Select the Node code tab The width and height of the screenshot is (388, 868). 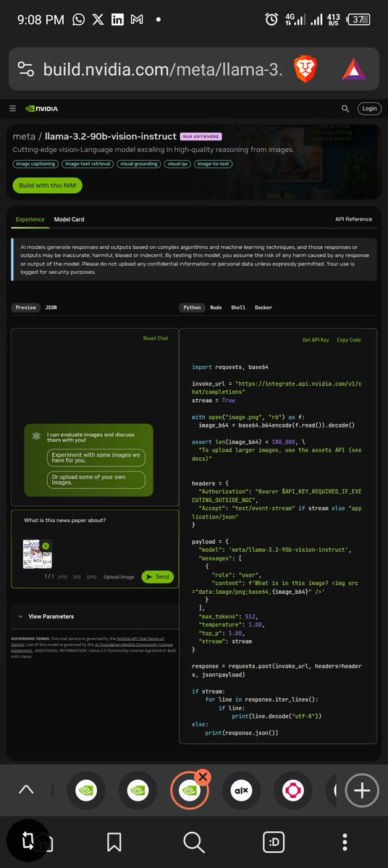click(x=216, y=307)
